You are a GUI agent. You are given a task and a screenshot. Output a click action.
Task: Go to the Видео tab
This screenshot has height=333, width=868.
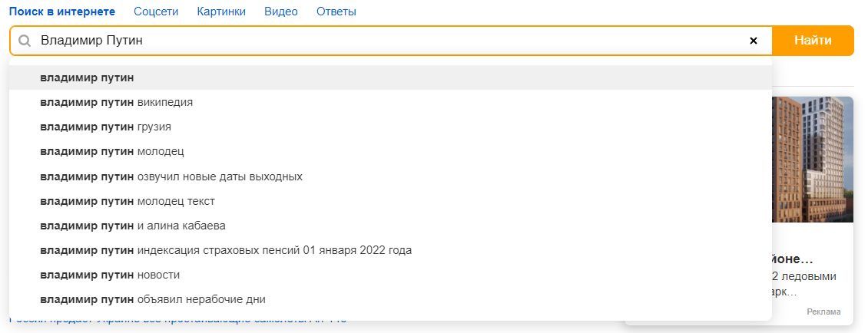280,12
